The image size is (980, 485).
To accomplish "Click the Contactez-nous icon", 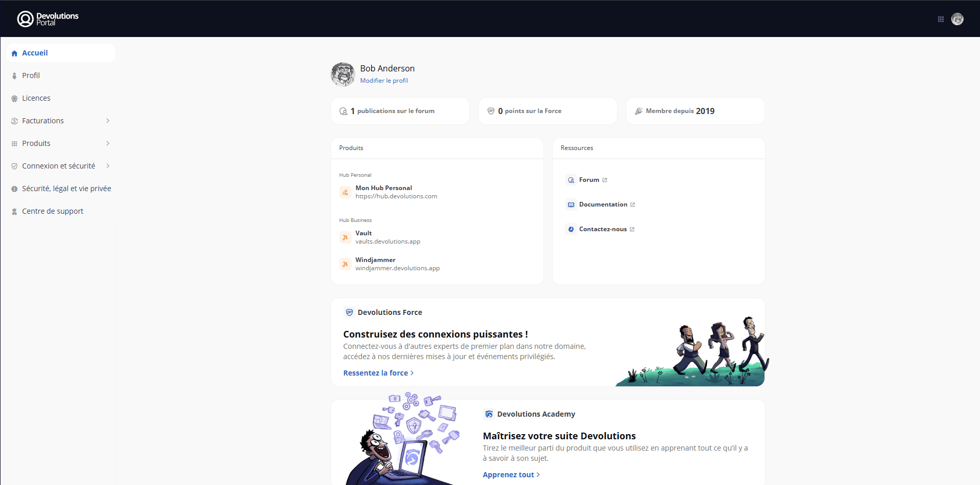I will (x=571, y=229).
